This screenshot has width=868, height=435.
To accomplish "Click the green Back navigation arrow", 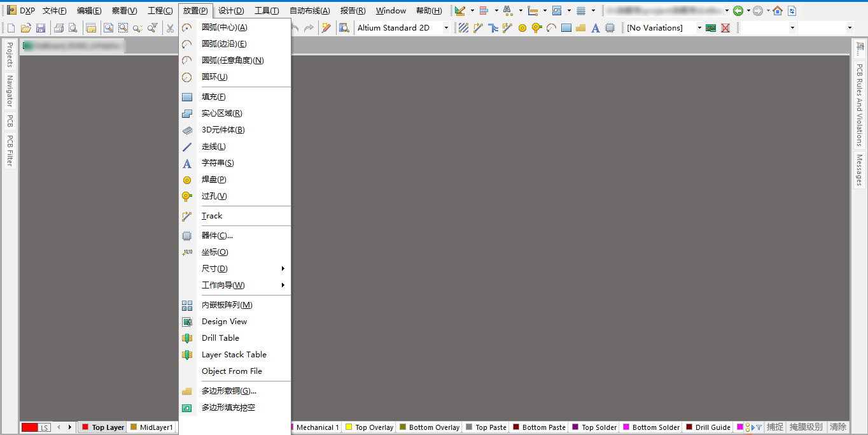I will click(x=738, y=11).
